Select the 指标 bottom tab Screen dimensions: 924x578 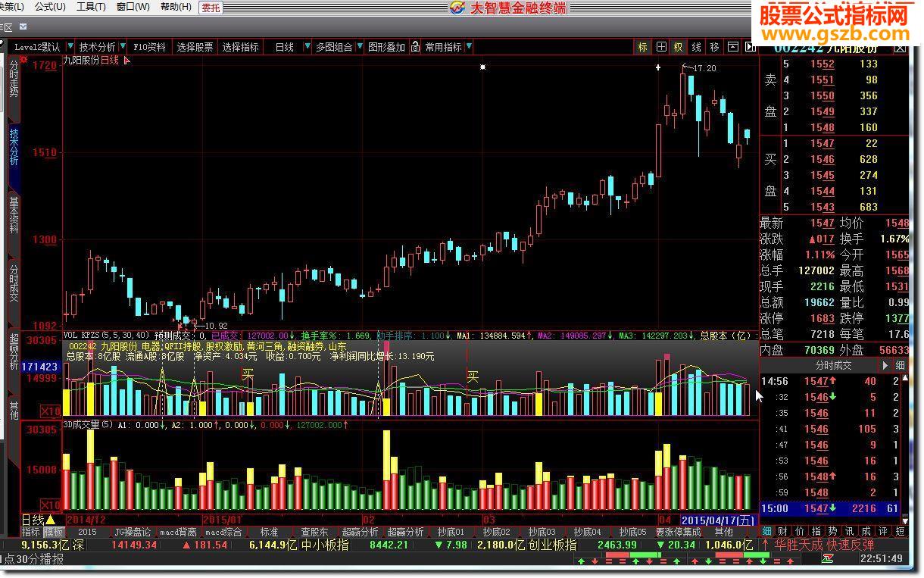[31, 532]
